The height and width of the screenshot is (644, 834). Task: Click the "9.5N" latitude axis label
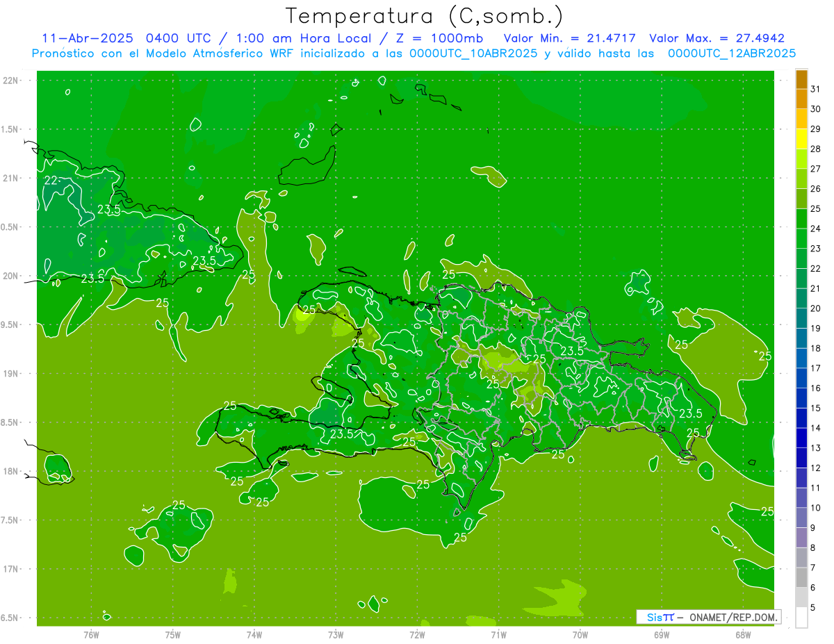(x=10, y=324)
